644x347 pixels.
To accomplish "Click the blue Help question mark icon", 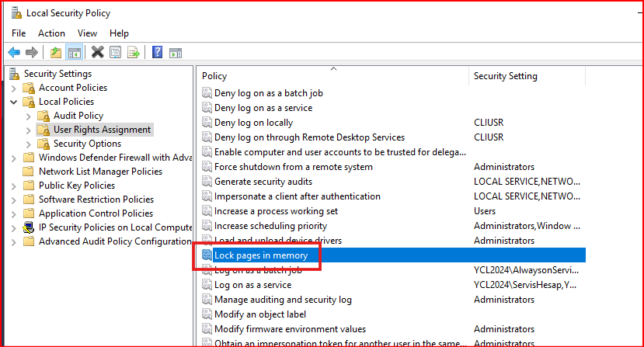I will pos(157,53).
